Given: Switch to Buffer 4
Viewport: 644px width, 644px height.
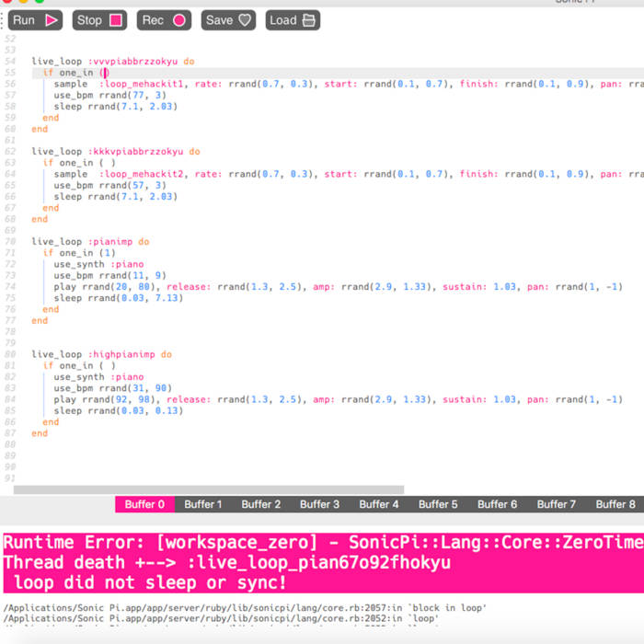Looking at the screenshot, I should pyautogui.click(x=378, y=504).
